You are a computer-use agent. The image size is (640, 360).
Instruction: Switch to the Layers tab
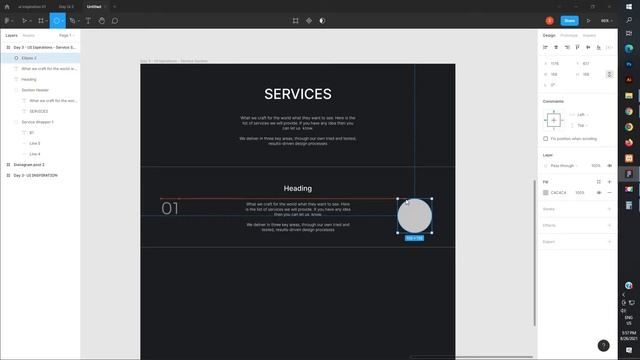tap(11, 36)
